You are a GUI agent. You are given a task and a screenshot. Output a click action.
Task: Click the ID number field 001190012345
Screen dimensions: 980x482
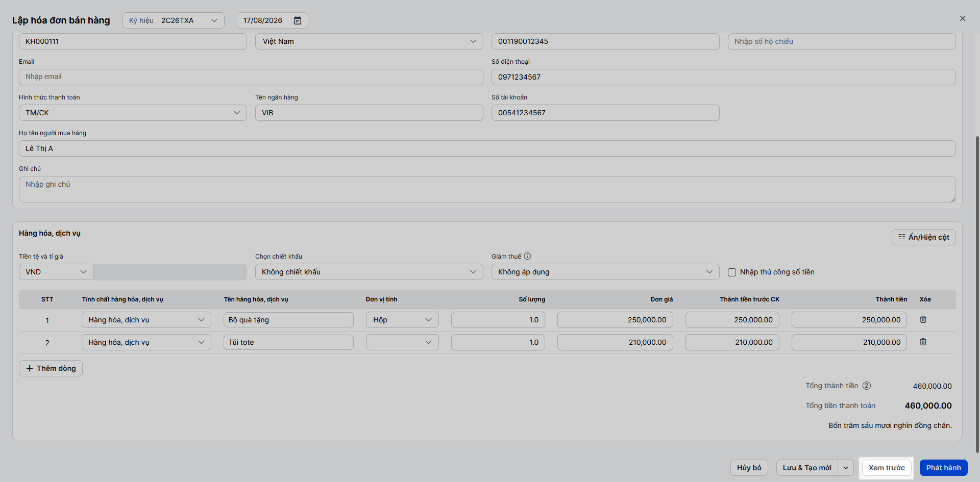(x=605, y=41)
